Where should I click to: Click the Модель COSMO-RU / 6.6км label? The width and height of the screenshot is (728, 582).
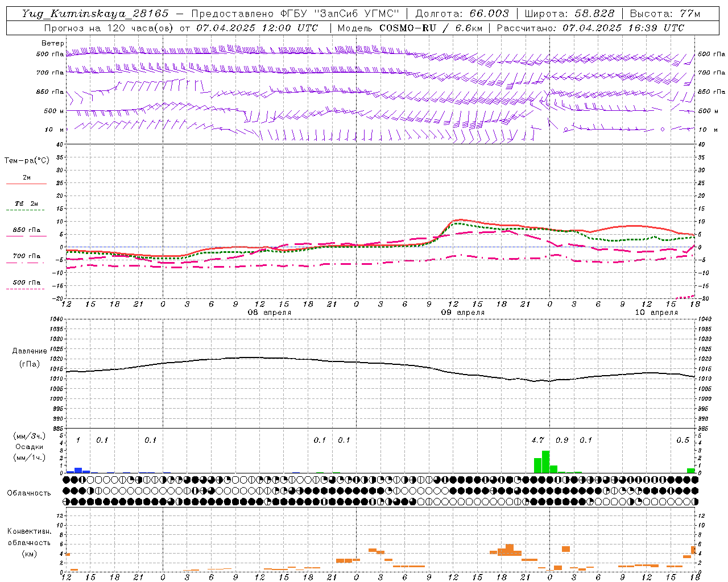coord(409,28)
